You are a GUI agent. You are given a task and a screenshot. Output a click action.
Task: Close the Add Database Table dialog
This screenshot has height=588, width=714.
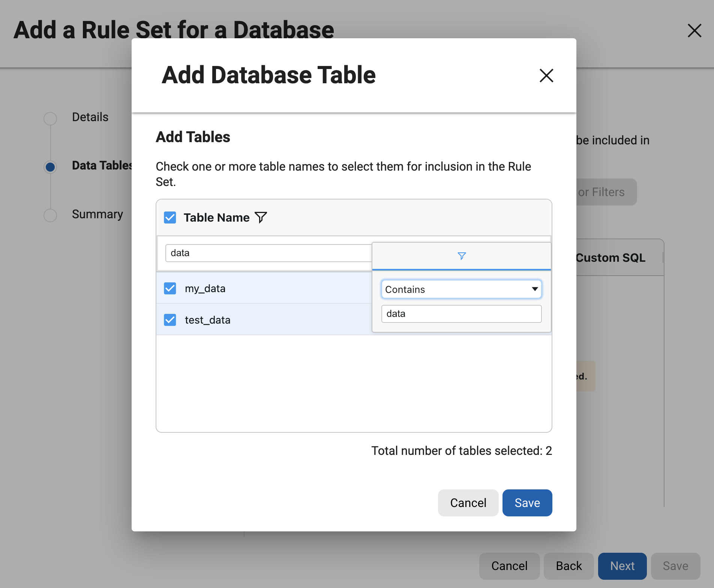[546, 76]
